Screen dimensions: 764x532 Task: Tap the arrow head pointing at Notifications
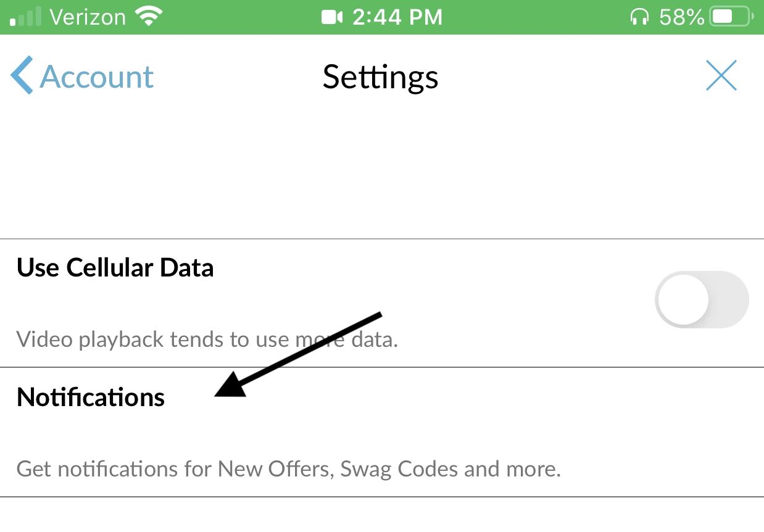coord(231,386)
